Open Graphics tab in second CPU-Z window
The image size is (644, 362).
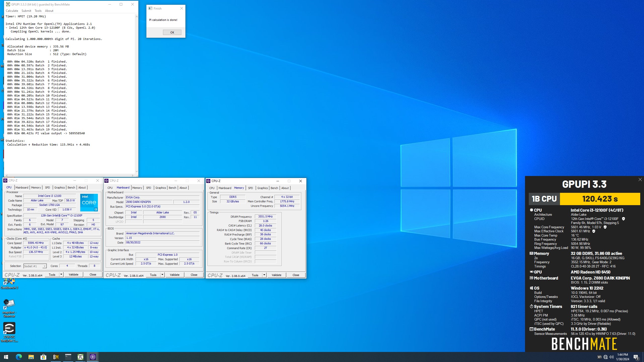coord(160,188)
